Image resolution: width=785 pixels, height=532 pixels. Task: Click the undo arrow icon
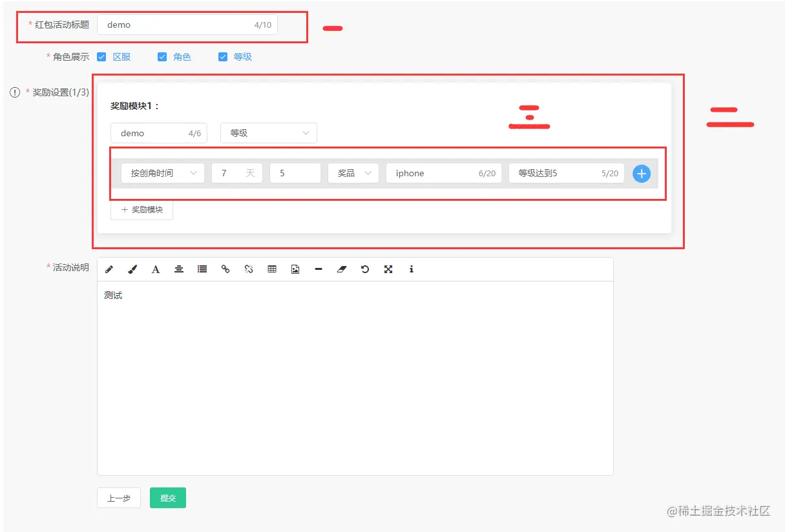pos(365,269)
